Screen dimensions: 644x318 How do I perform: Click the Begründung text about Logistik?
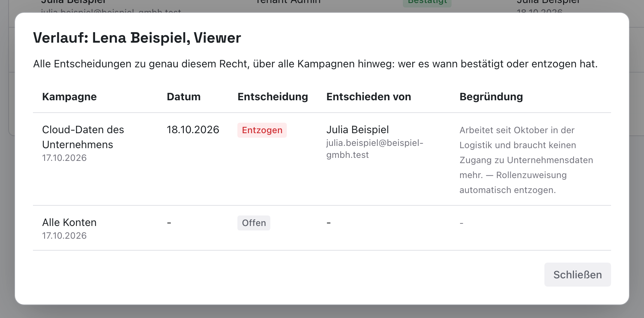click(x=526, y=160)
